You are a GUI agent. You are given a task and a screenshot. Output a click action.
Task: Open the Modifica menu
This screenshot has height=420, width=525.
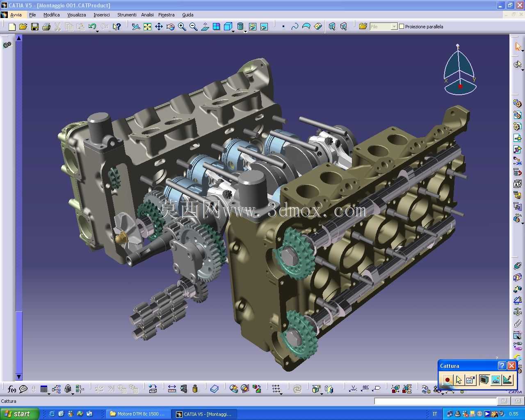pyautogui.click(x=52, y=15)
